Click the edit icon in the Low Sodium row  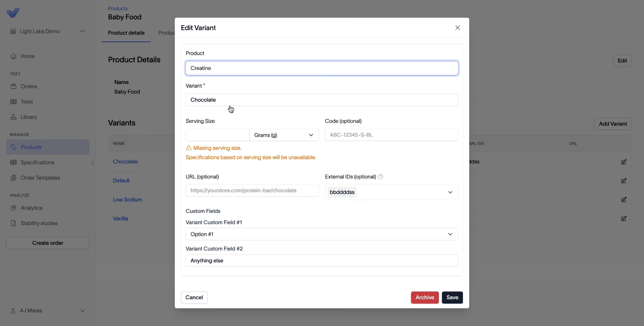click(x=624, y=200)
